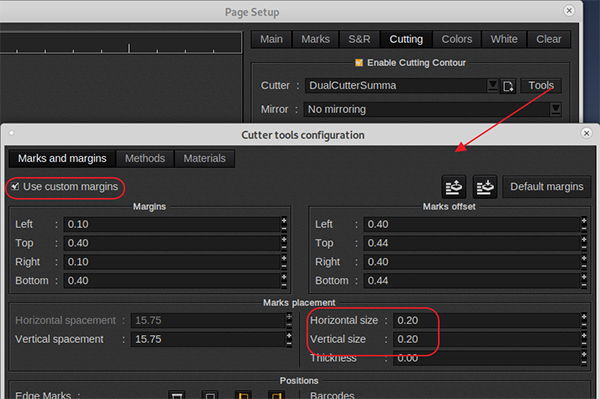
Task: Click the Horizontal size field showing 0.20
Action: [487, 320]
